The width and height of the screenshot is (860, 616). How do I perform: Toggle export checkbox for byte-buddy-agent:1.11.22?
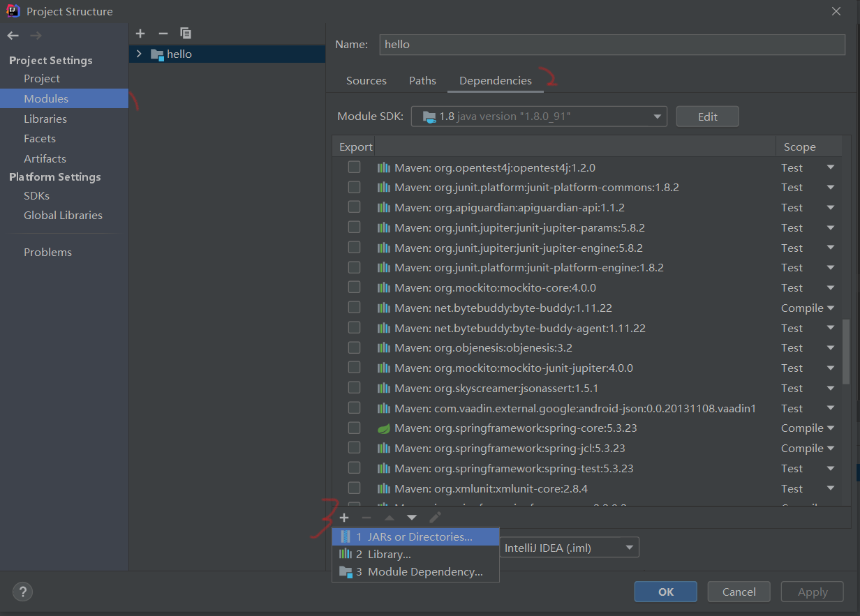point(355,328)
